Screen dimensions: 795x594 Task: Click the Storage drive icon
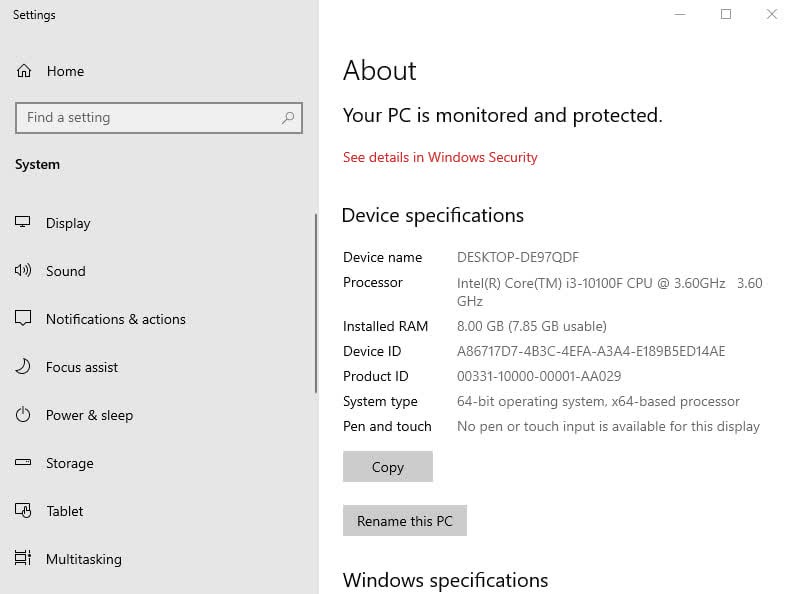point(23,463)
